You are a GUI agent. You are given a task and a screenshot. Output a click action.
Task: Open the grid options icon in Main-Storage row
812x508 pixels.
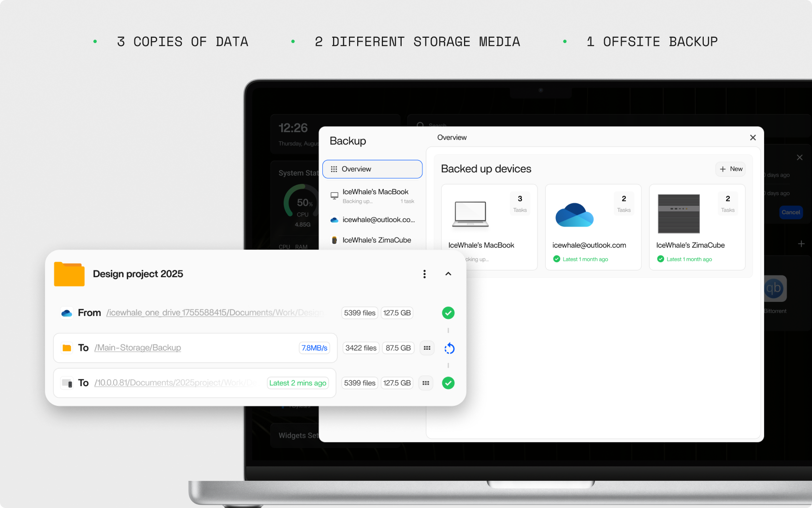coord(427,348)
